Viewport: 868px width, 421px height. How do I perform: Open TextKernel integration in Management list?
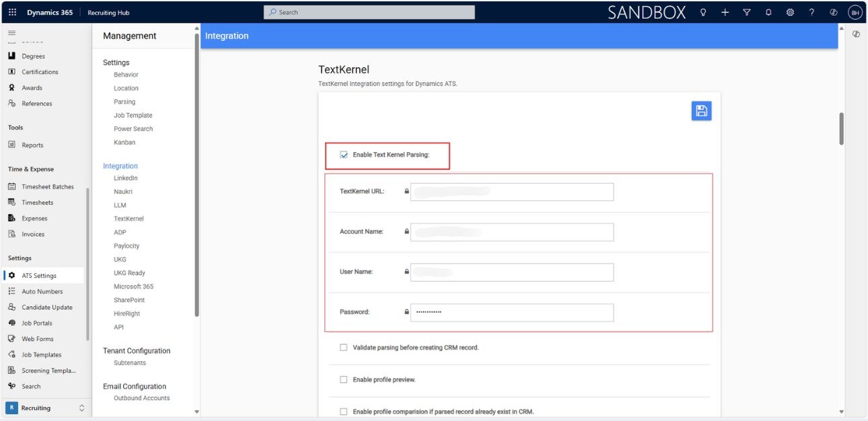[129, 219]
